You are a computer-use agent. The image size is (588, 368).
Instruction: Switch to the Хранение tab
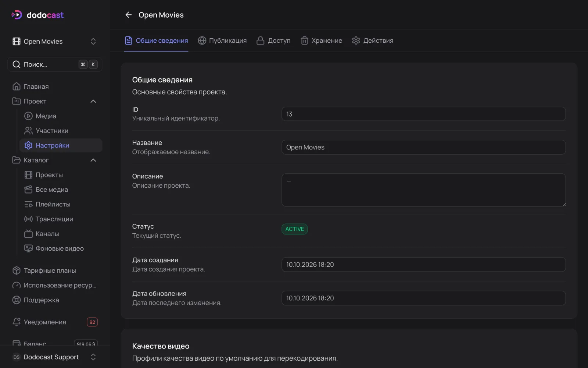321,40
